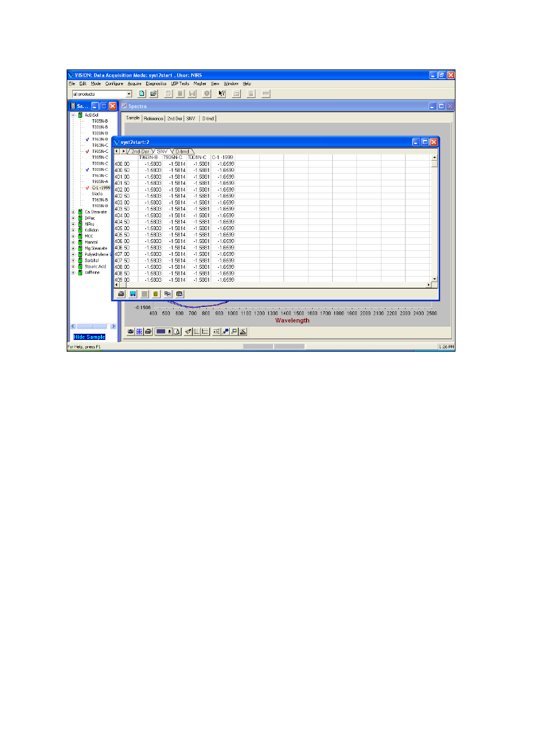Click the sheet tab scroll-left arrow

pos(117,151)
